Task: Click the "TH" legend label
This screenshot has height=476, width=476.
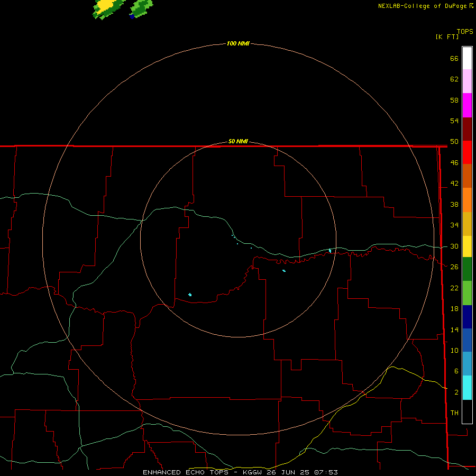Action: coord(454,413)
